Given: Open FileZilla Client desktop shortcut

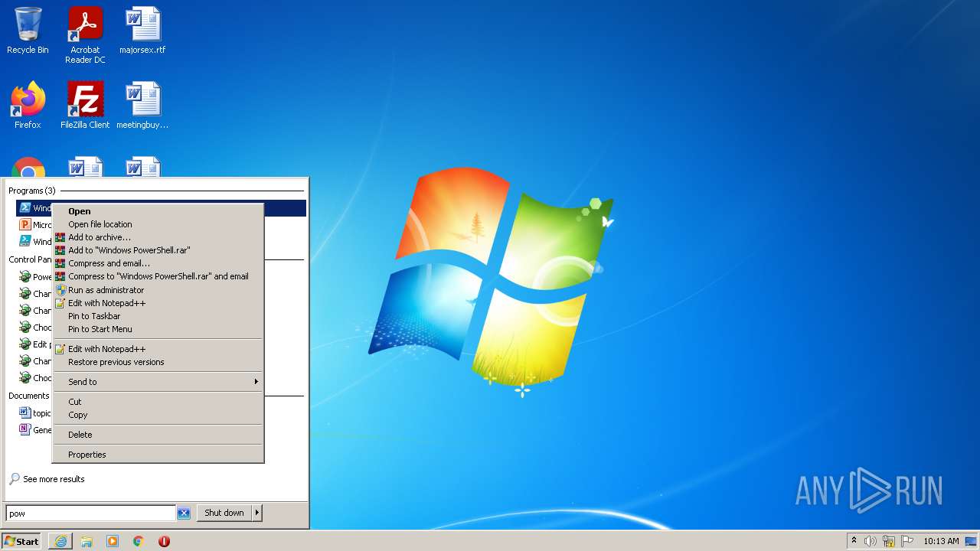Looking at the screenshot, I should pyautogui.click(x=85, y=106).
